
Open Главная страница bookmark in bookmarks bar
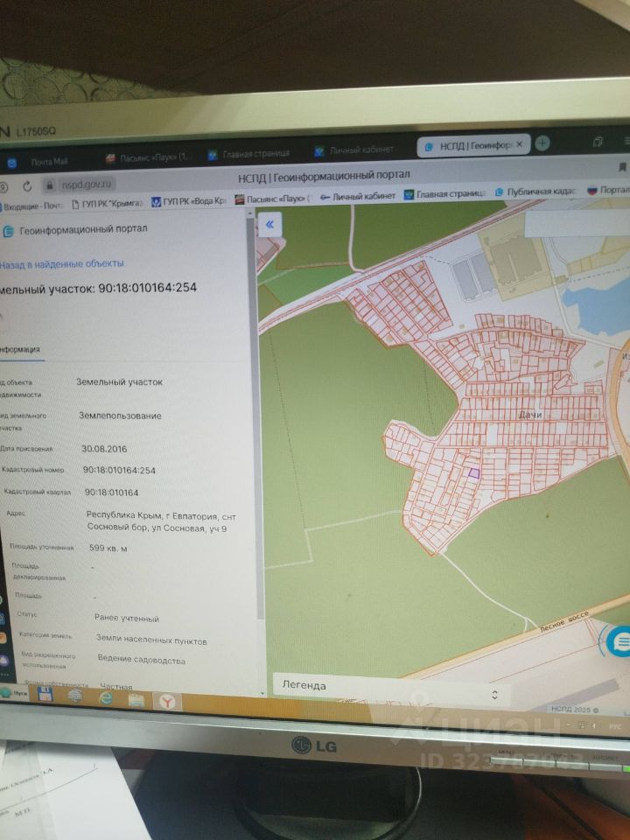pos(445,193)
